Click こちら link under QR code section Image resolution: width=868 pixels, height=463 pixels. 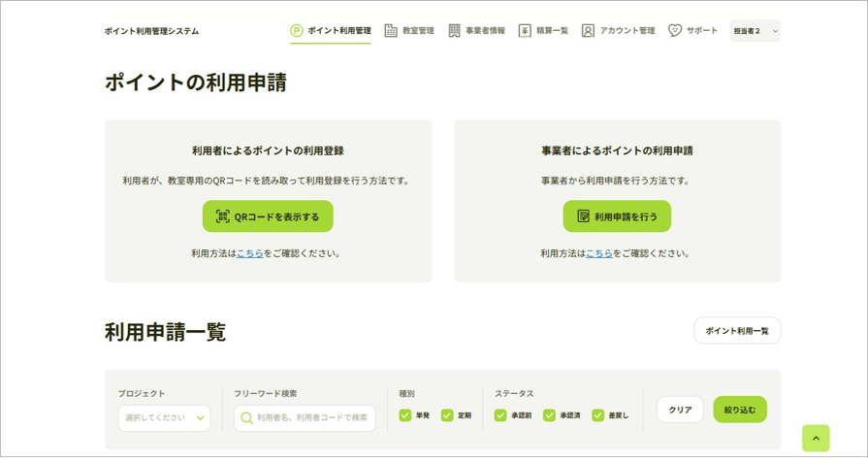249,253
